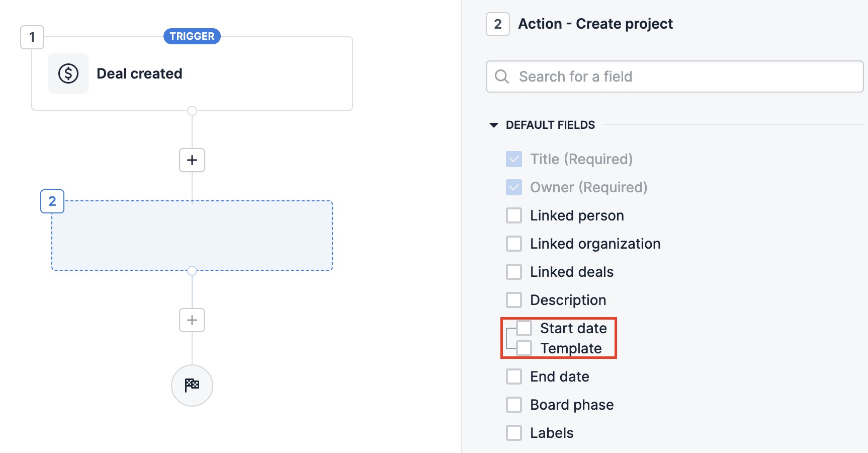The width and height of the screenshot is (868, 453).
Task: Focus the Search for a field box
Action: [675, 77]
